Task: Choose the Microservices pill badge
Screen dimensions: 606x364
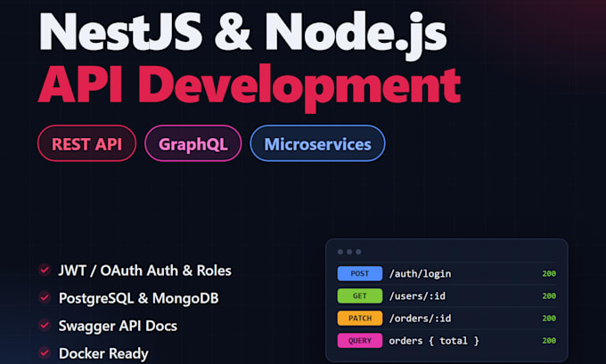Action: [x=317, y=143]
